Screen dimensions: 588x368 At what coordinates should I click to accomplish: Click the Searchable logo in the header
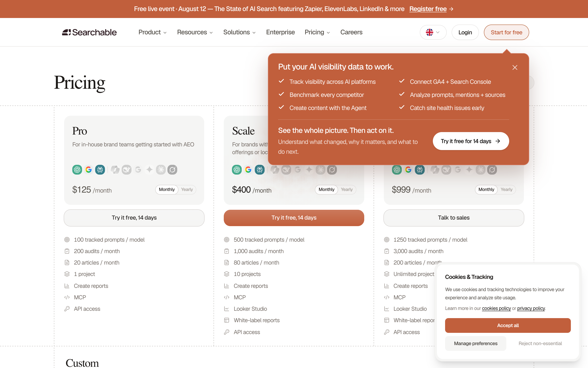click(x=89, y=32)
